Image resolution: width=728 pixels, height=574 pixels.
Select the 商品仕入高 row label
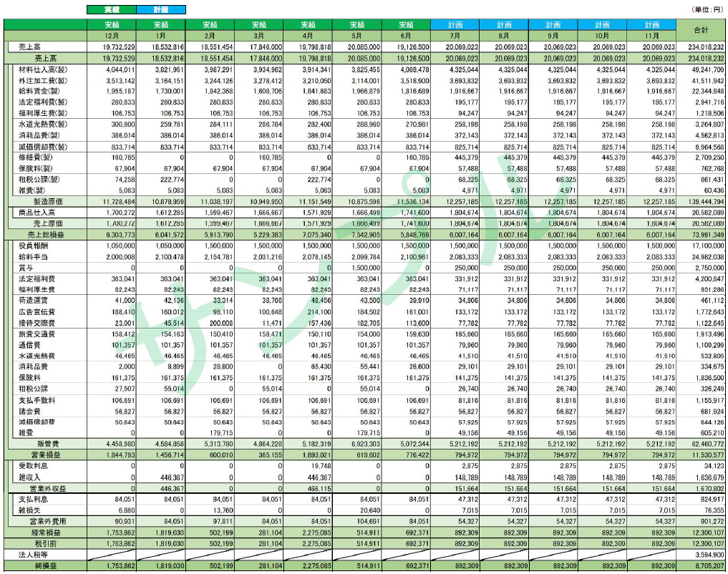pyautogui.click(x=37, y=213)
